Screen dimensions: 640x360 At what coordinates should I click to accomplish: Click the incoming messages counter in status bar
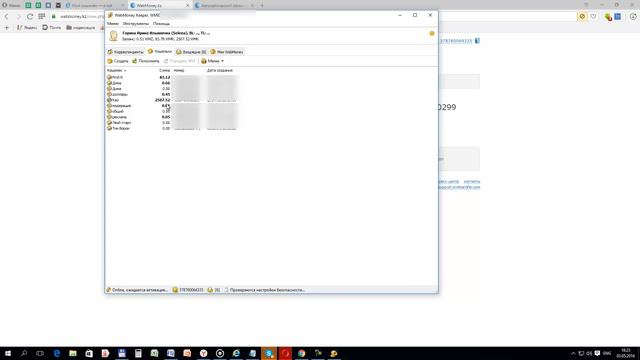click(213, 290)
